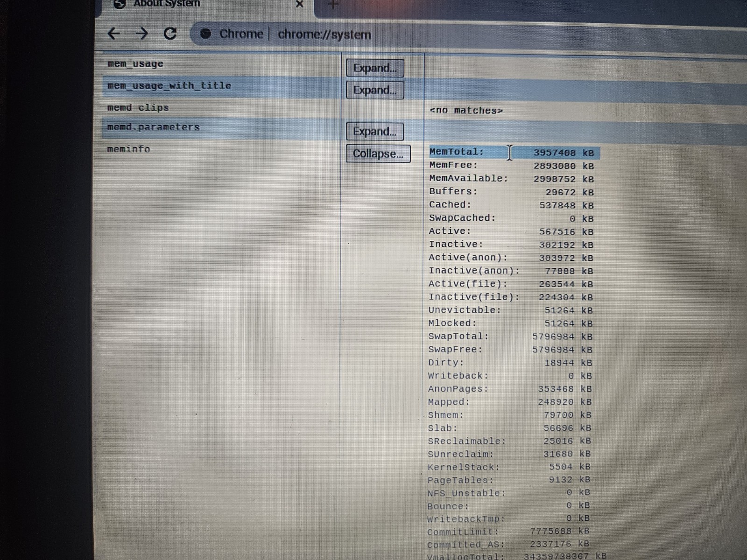Click the KernelStack line
The image size is (747, 560).
click(509, 467)
